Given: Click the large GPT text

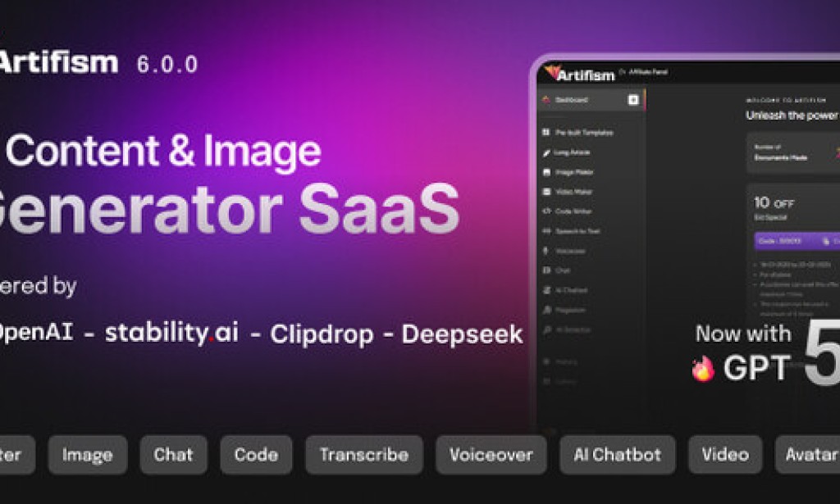Looking at the screenshot, I should coord(756,368).
